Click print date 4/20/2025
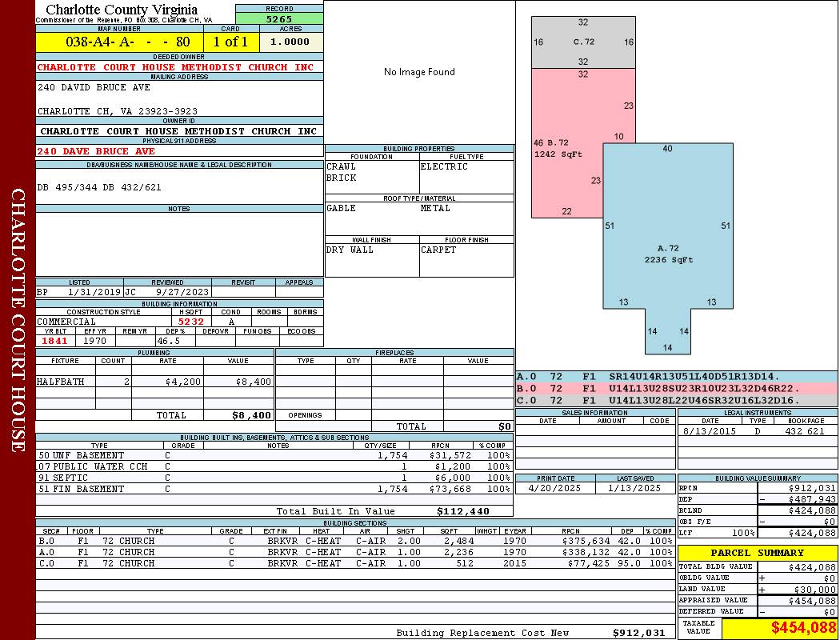Viewport: 840px width, 640px height. [555, 489]
